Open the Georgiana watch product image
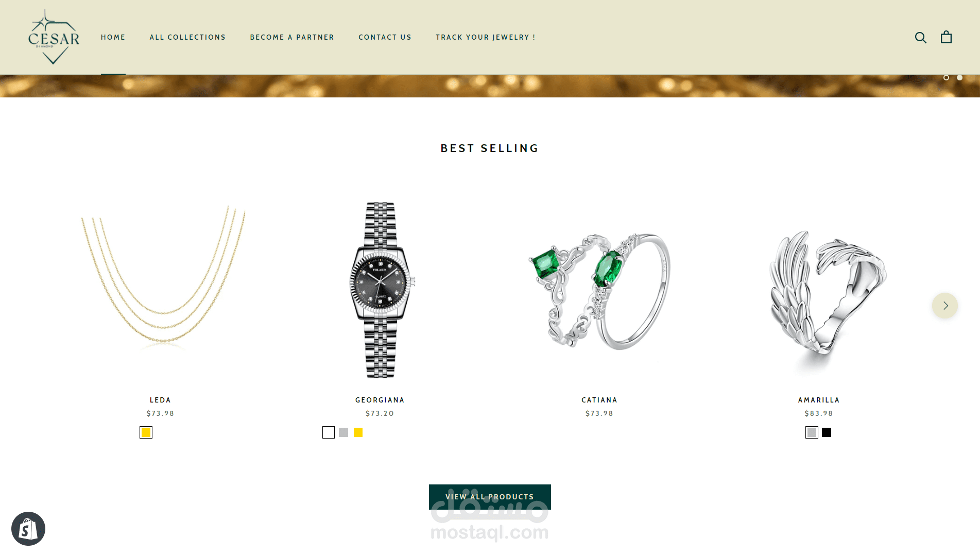Screen dimensions: 980x554 tap(380, 290)
